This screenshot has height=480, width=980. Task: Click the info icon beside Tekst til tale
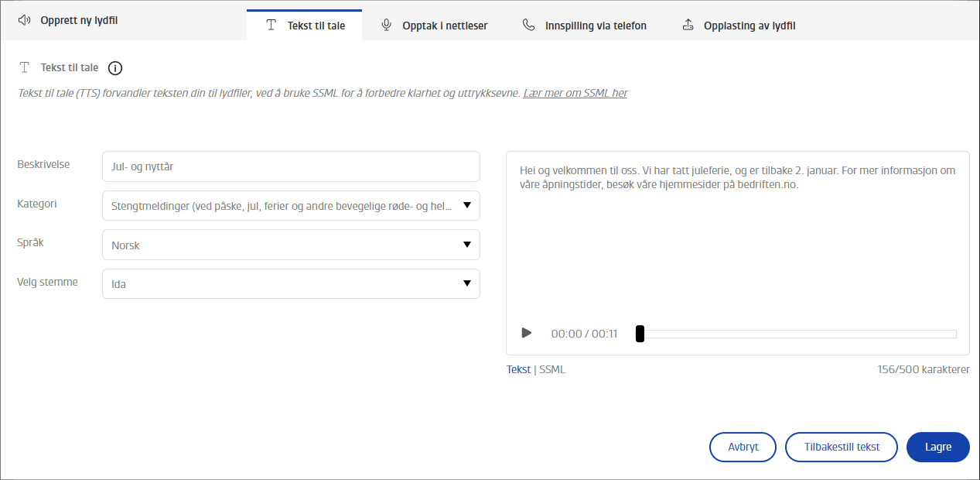coord(115,68)
